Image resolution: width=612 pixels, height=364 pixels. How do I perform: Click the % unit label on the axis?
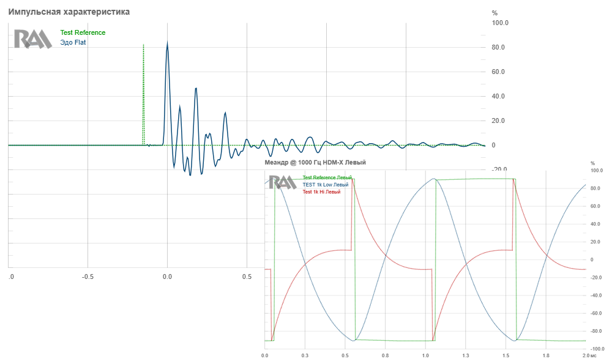(x=494, y=13)
